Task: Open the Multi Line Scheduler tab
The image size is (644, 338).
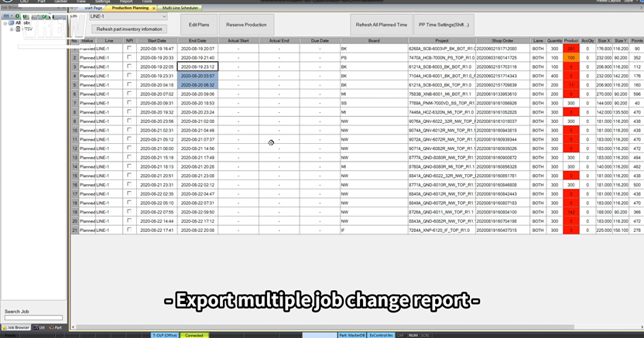Action: click(180, 8)
